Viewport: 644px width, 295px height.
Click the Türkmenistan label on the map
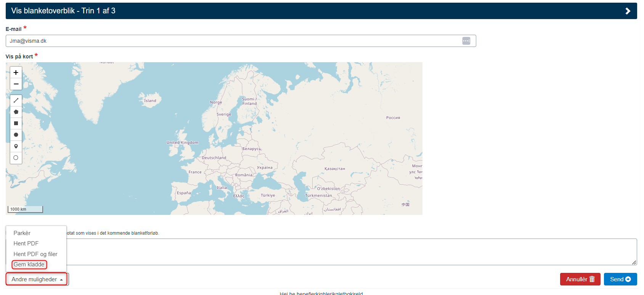click(x=318, y=195)
